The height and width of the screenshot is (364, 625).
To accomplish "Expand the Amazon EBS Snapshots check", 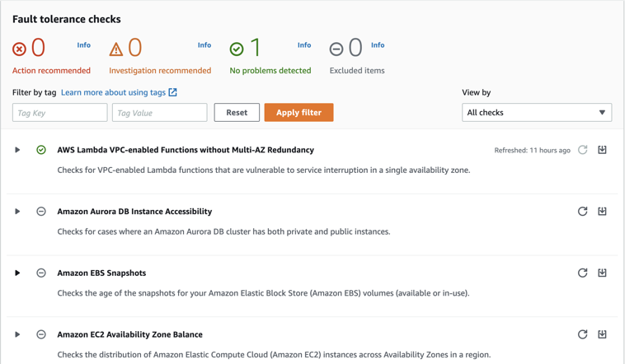I will coord(17,273).
